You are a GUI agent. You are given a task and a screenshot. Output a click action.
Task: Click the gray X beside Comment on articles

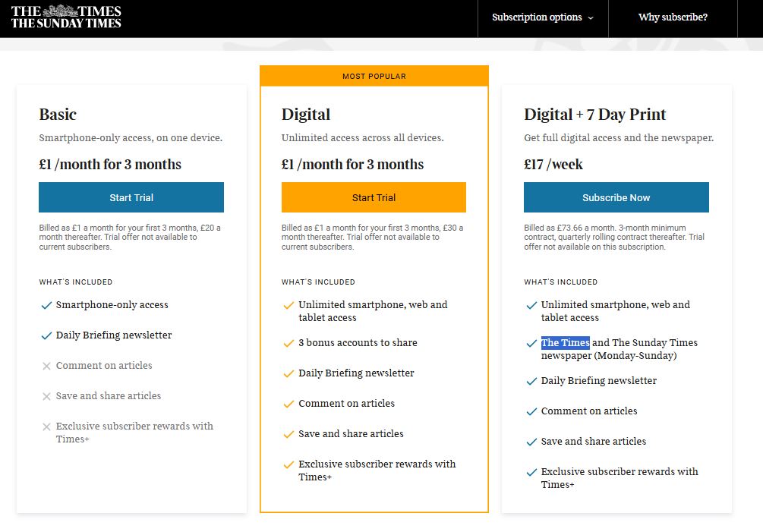tap(45, 365)
